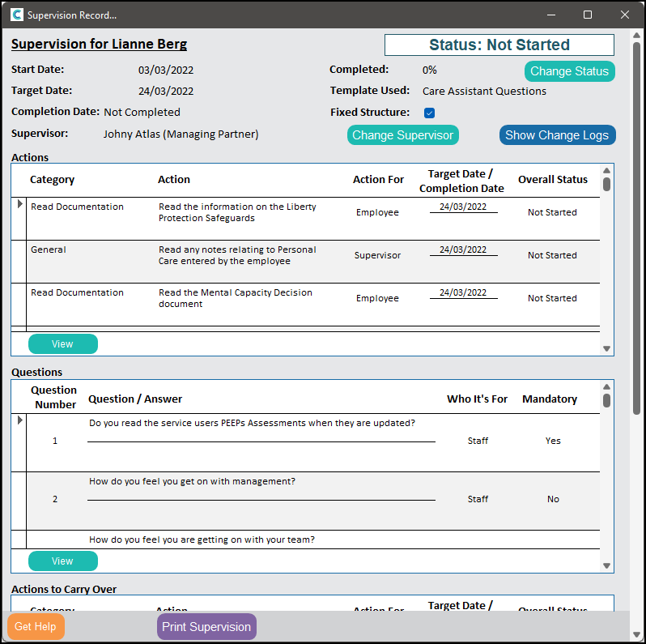646x644 pixels.
Task: Click the Change Status button
Action: [x=569, y=71]
